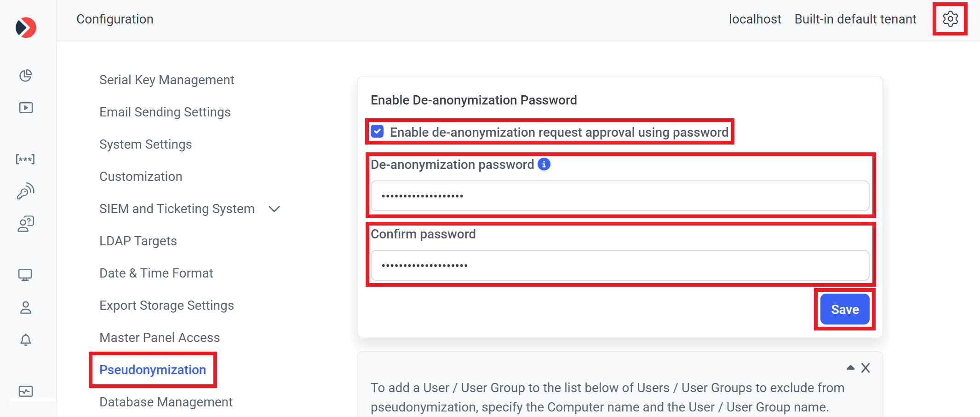Uncheck Enable de-anonymization request approval checkbox
Viewport: 980px width, 417px height.
(x=378, y=132)
